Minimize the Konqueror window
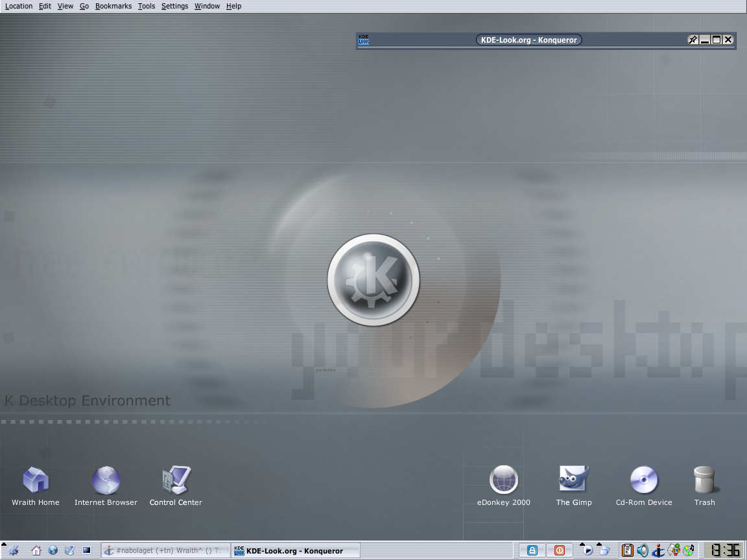 [705, 40]
